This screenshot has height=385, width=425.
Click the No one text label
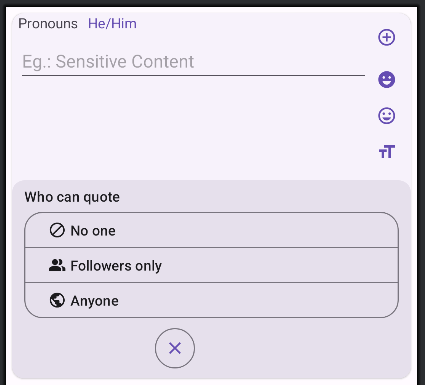(93, 231)
